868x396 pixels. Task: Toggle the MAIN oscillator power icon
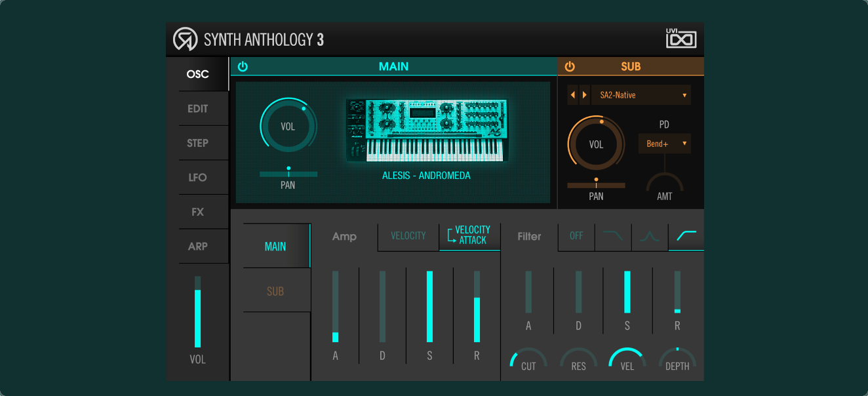click(x=243, y=66)
